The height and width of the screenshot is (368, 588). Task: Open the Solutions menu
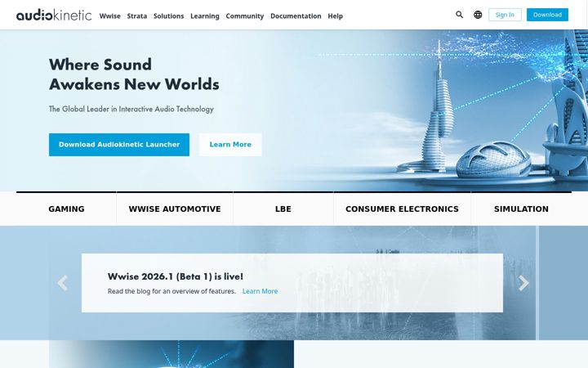(x=169, y=16)
